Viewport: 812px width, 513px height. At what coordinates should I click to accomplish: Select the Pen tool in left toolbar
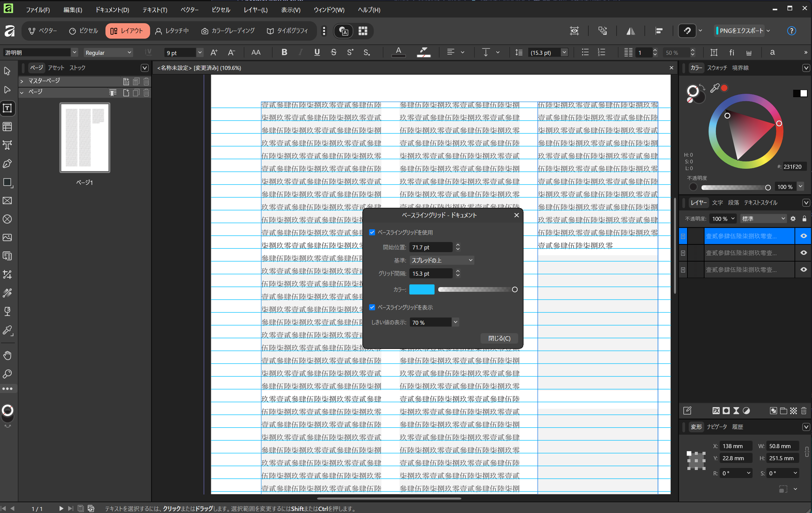(x=7, y=164)
